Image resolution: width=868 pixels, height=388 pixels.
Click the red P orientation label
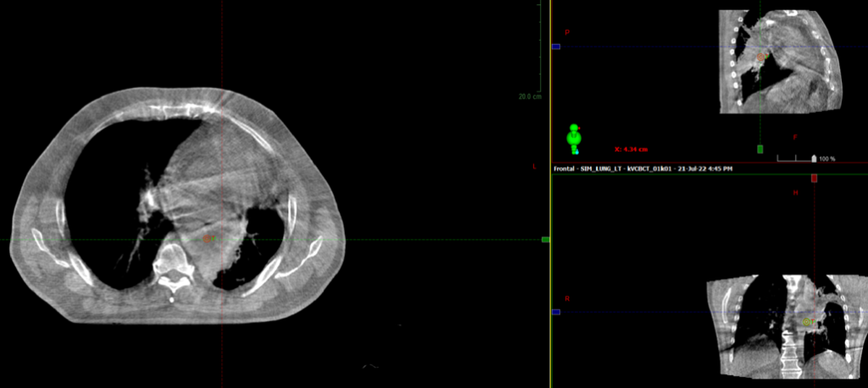coord(568,32)
